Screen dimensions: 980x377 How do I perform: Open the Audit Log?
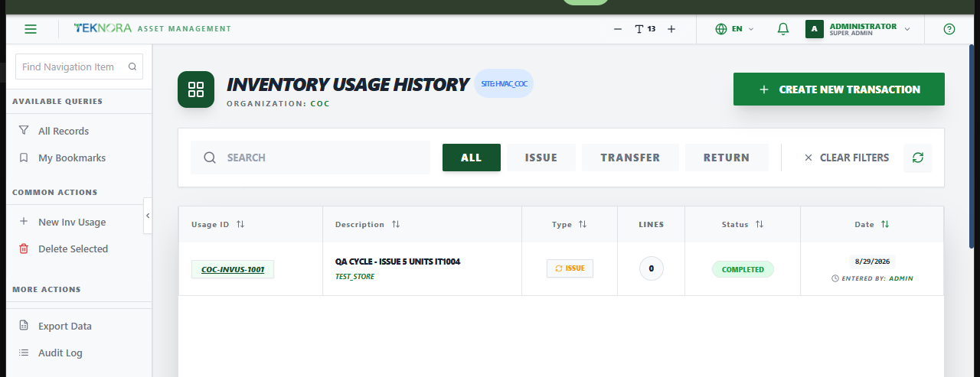tap(60, 353)
